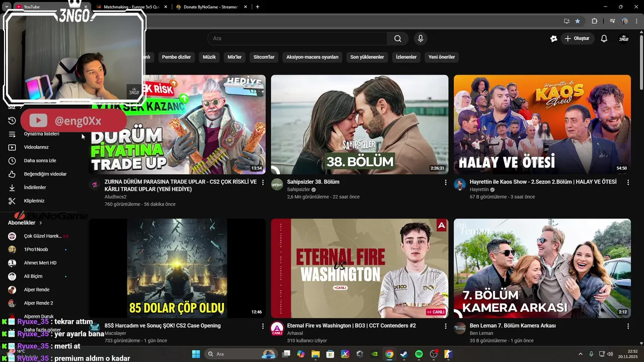644x362 pixels.
Task: Select the Müzik filter chip
Action: (x=209, y=57)
